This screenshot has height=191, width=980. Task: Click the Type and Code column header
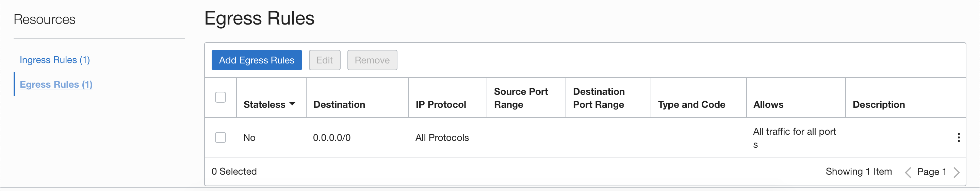coord(691,104)
